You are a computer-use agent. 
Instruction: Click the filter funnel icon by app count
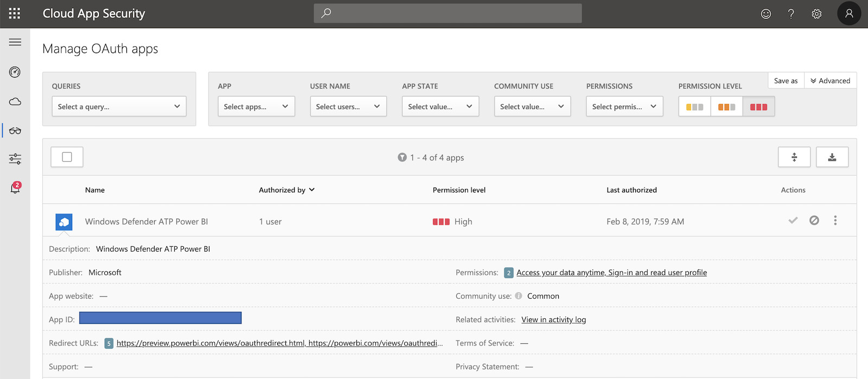point(402,157)
